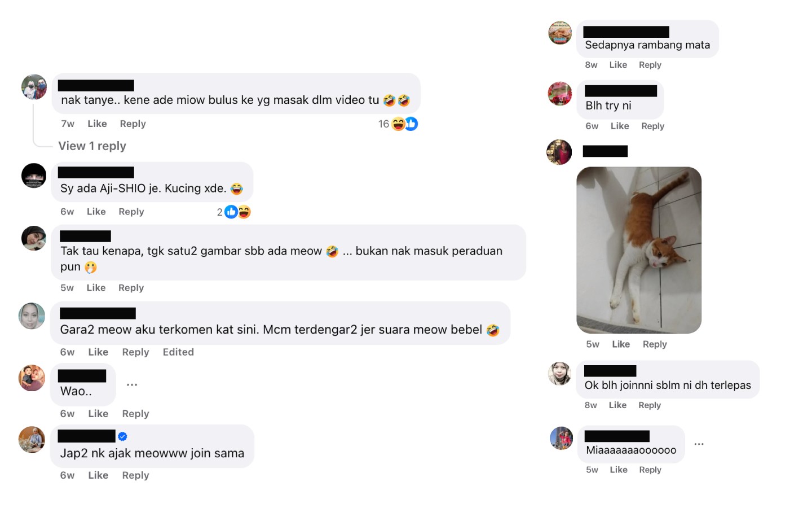
Task: Click the blue verified badge next to commenter name
Action: click(122, 436)
